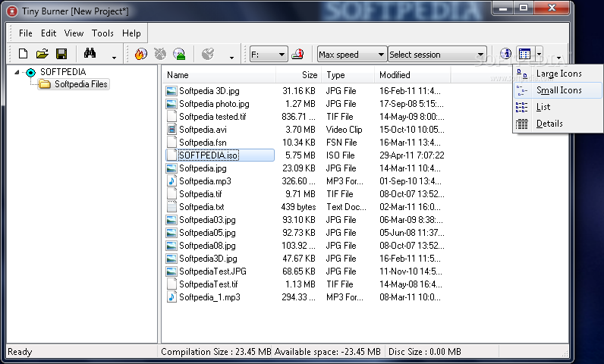Click the text document icon of Softpedia.txt

[171, 207]
